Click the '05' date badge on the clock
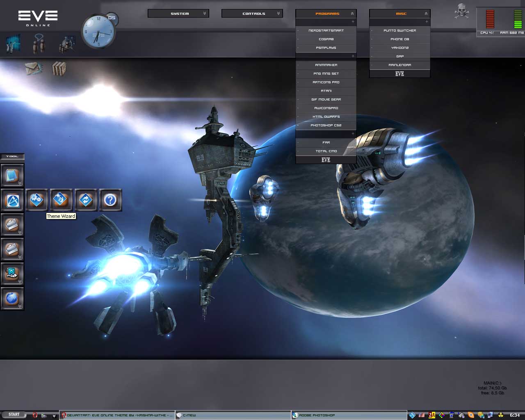 (112, 18)
